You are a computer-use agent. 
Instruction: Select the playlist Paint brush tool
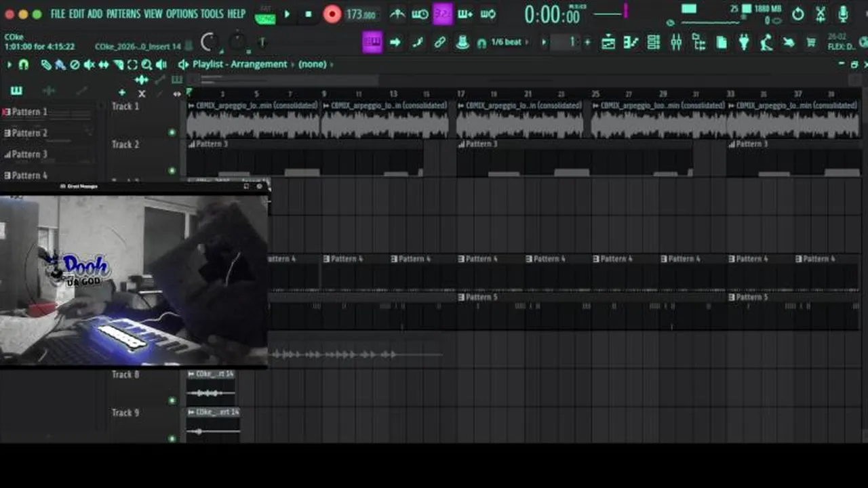(60, 64)
